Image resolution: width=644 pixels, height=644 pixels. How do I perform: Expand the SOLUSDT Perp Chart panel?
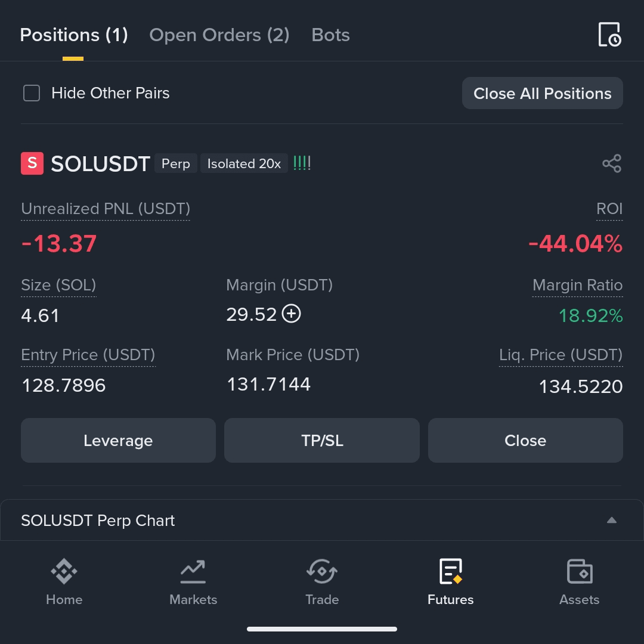click(321, 521)
